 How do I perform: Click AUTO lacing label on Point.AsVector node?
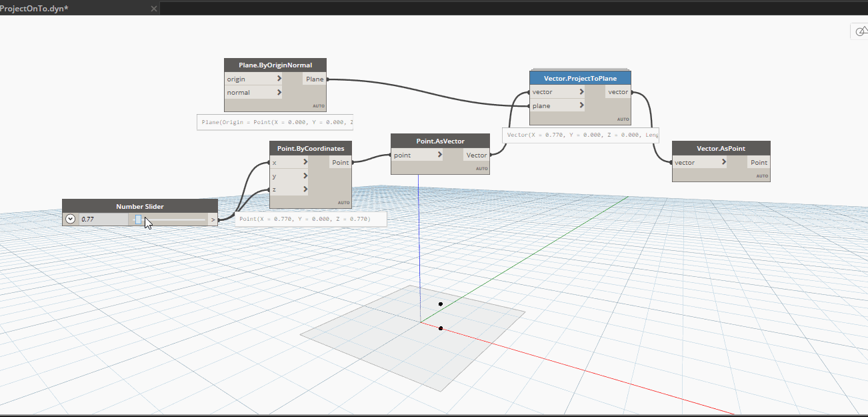click(482, 169)
